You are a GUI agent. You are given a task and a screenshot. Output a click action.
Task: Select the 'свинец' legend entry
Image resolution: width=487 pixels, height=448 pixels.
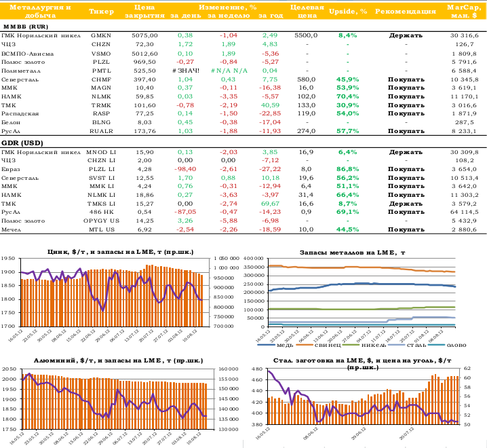319,345
